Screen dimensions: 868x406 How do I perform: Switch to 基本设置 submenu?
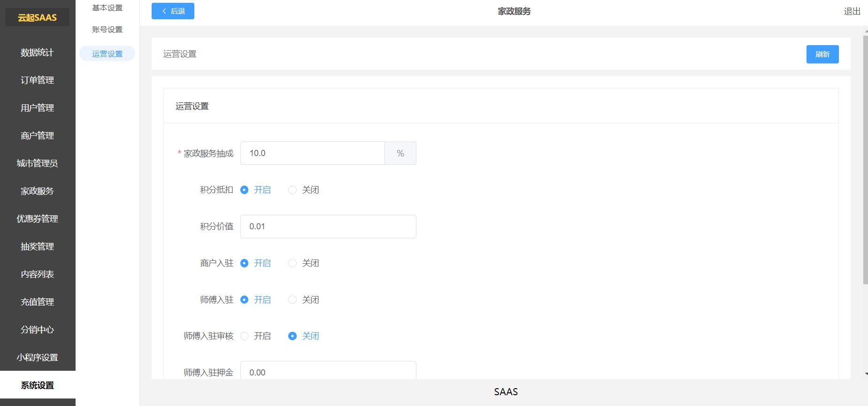tap(107, 8)
